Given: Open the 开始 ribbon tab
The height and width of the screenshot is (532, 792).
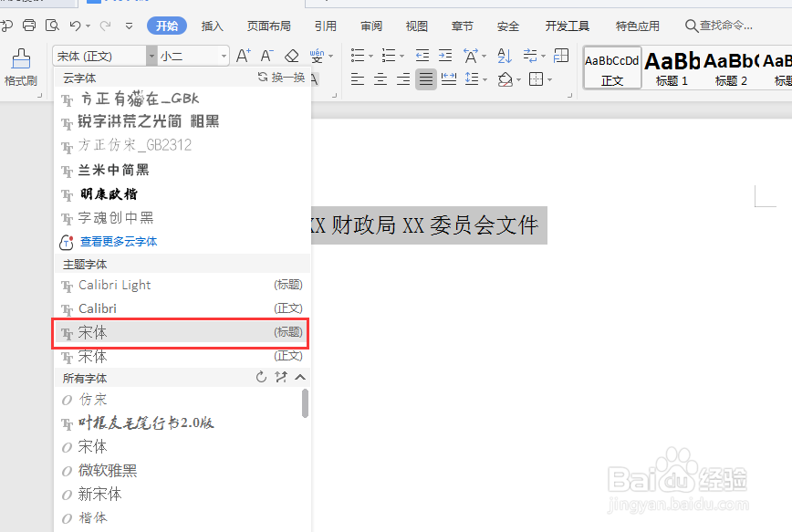Looking at the screenshot, I should 167,26.
